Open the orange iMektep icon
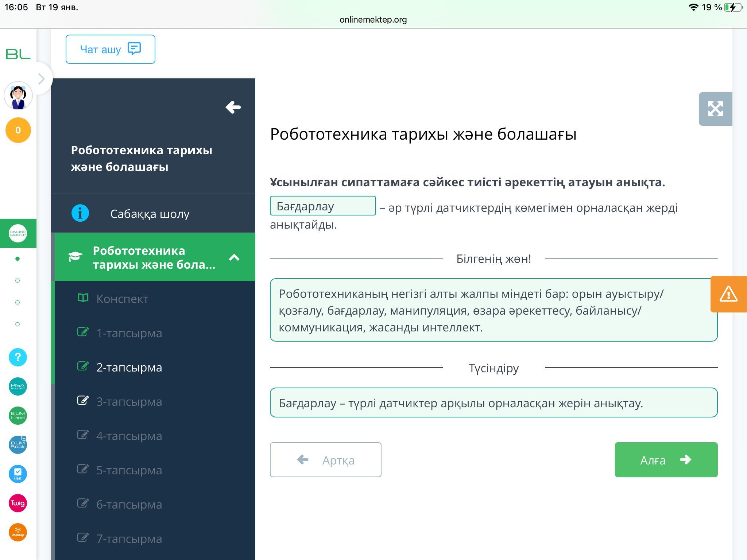Screen dimensions: 747x560 [18, 532]
